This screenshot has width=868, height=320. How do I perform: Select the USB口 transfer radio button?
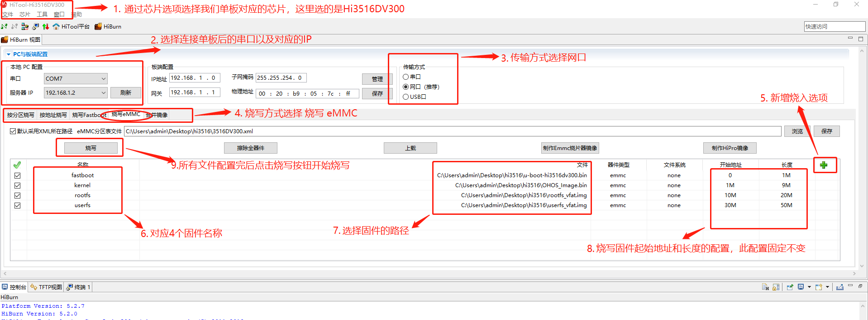(406, 97)
